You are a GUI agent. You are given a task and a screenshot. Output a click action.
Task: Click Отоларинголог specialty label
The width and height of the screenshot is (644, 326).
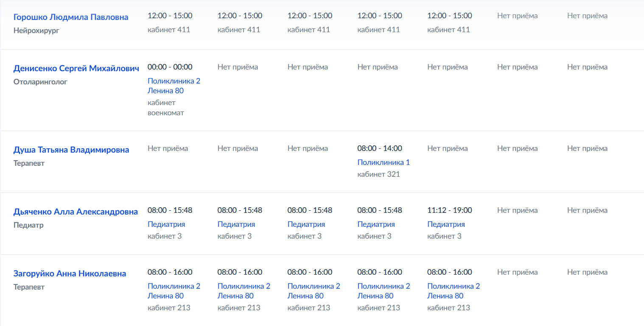[x=40, y=82]
